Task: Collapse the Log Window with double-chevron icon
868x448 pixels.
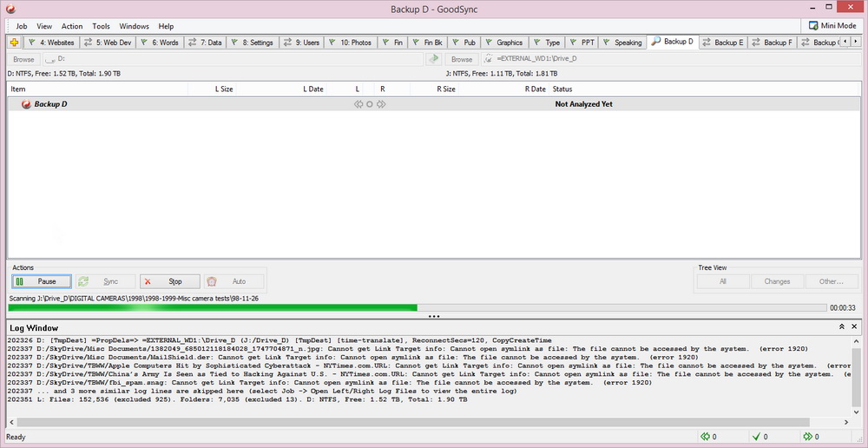Action: coord(841,326)
